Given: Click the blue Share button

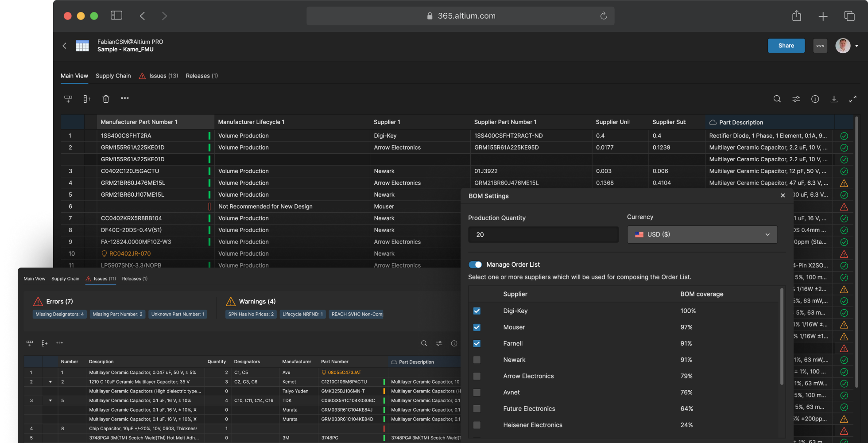Looking at the screenshot, I should click(x=786, y=46).
